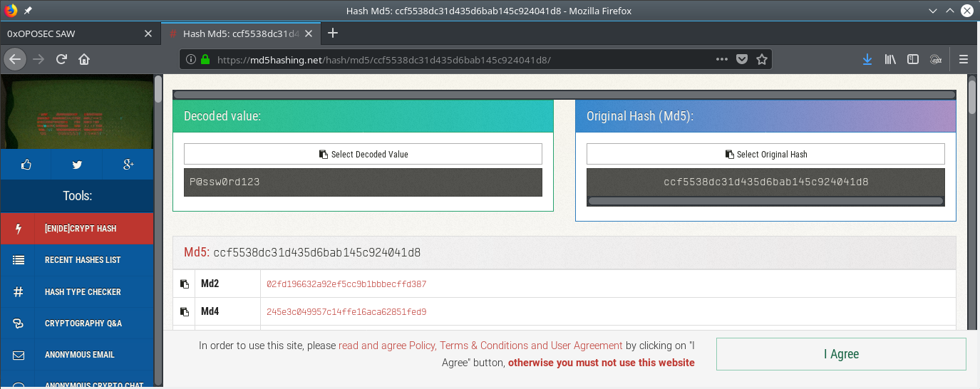The image size is (980, 389).
Task: Open the Firefox downloads arrow
Action: 867,60
